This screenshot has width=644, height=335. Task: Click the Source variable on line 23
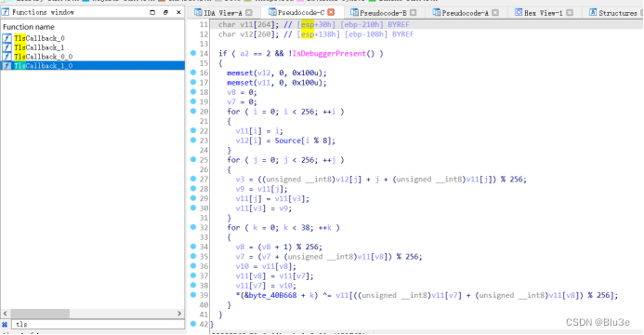click(287, 141)
